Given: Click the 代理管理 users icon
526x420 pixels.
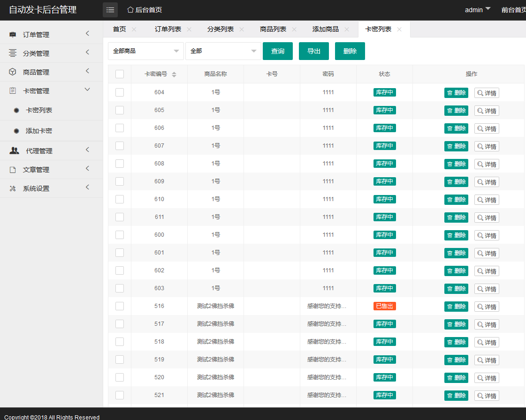Looking at the screenshot, I should point(15,151).
